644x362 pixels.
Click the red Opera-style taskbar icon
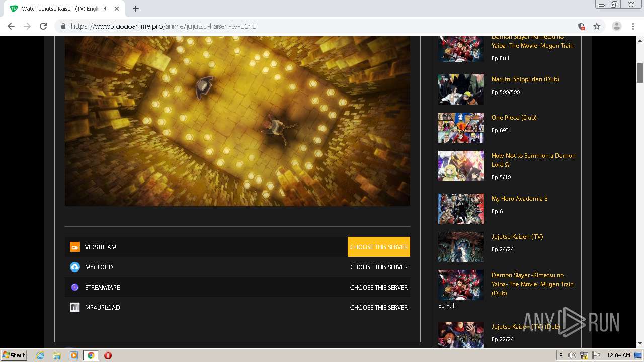pos(108,355)
